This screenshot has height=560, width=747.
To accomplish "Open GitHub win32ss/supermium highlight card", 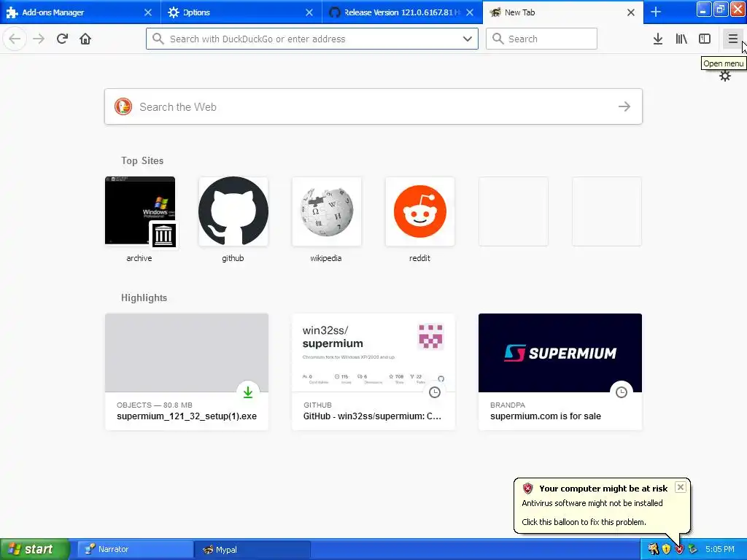I will click(373, 371).
